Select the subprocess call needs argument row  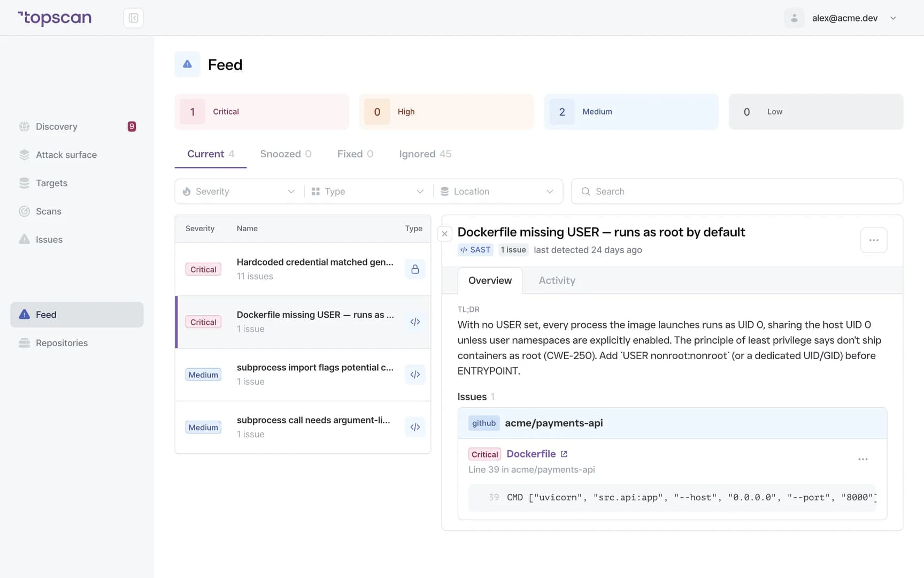pos(303,427)
